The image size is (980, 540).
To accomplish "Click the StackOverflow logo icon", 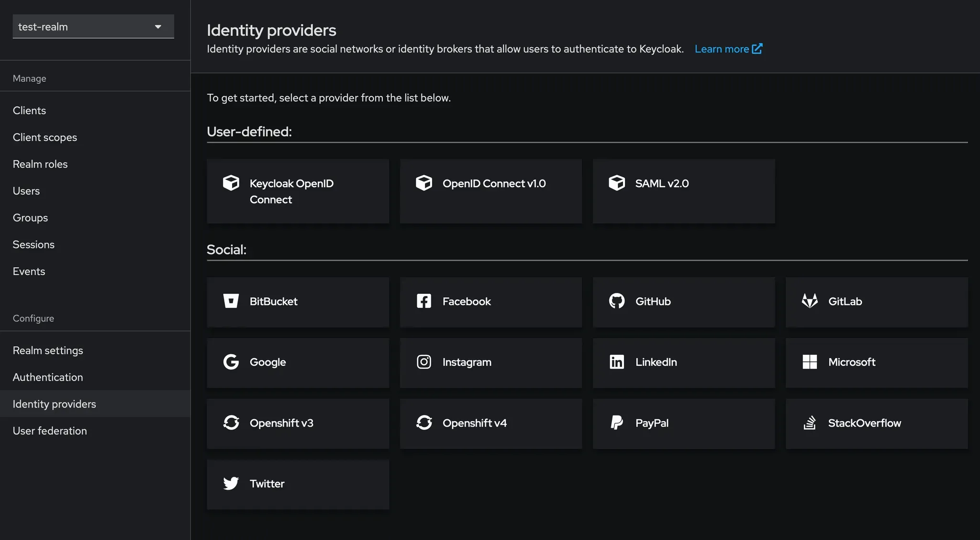I will [810, 423].
